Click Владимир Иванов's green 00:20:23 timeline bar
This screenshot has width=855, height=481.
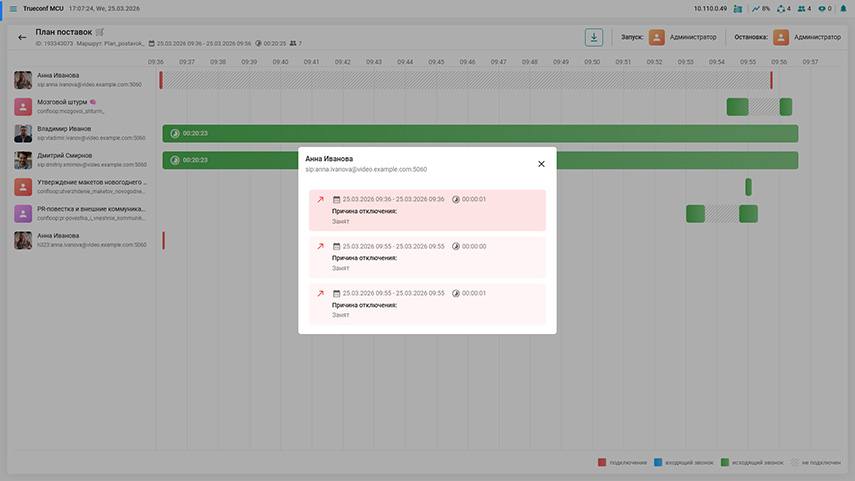click(x=480, y=133)
